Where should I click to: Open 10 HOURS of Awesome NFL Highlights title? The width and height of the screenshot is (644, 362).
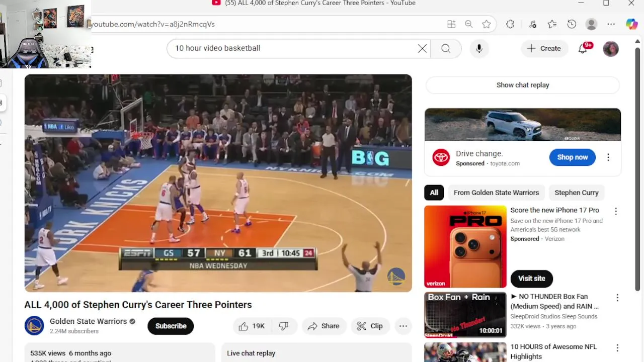[553, 351]
